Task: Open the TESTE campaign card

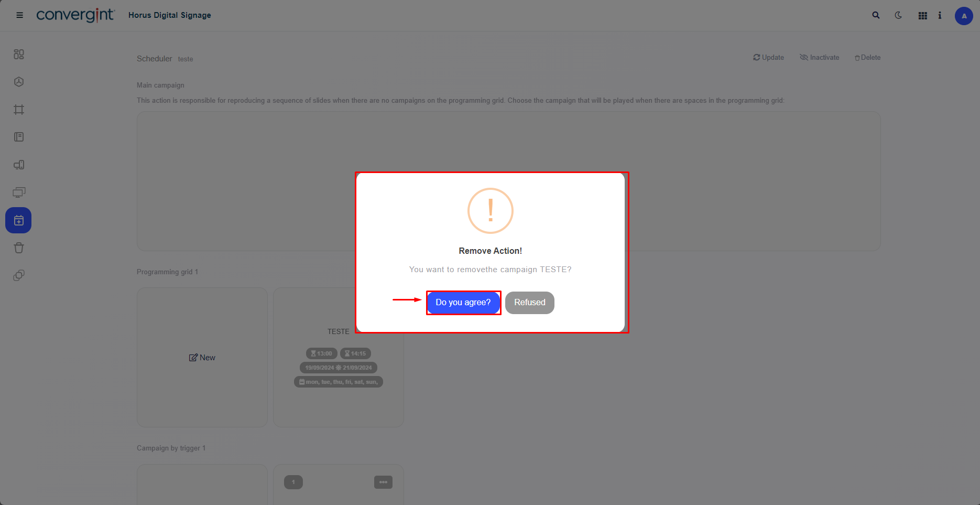Action: (339, 358)
